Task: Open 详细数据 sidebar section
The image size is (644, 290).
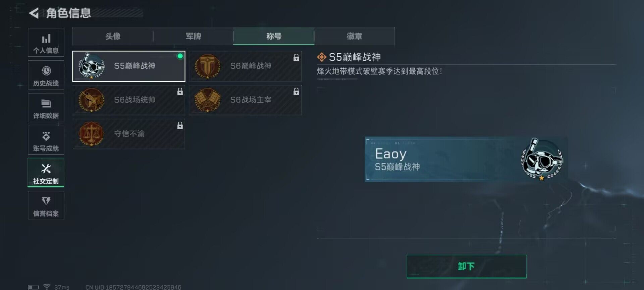Action: [x=46, y=108]
